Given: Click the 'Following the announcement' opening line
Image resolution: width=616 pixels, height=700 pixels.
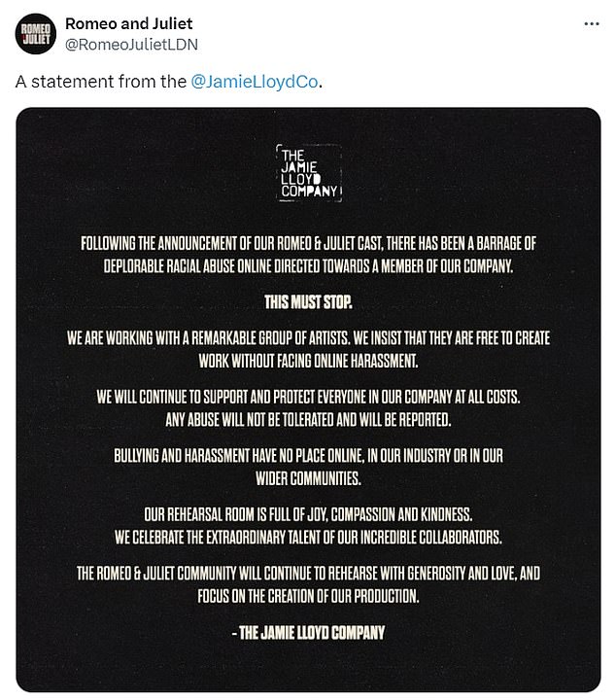Looking at the screenshot, I should pos(308,242).
